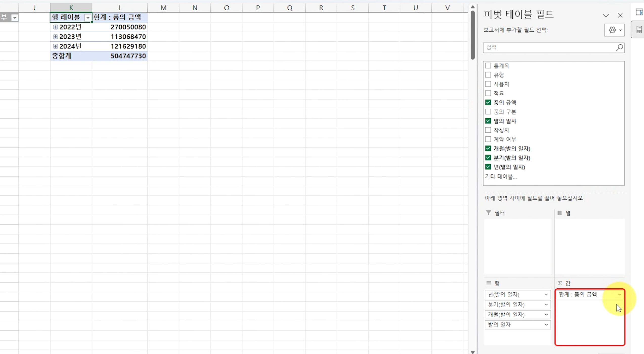The height and width of the screenshot is (354, 644).
Task: Click the search magnifier icon in field search
Action: pyautogui.click(x=619, y=47)
